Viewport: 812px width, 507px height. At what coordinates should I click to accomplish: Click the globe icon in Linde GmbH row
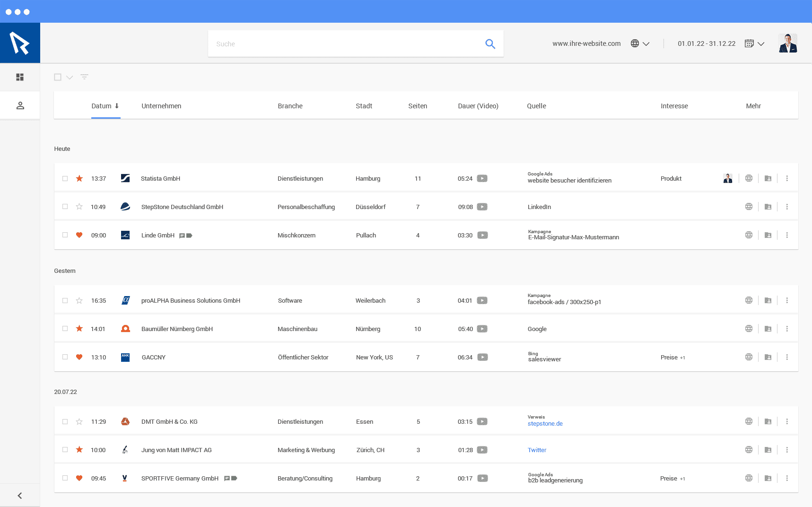749,235
